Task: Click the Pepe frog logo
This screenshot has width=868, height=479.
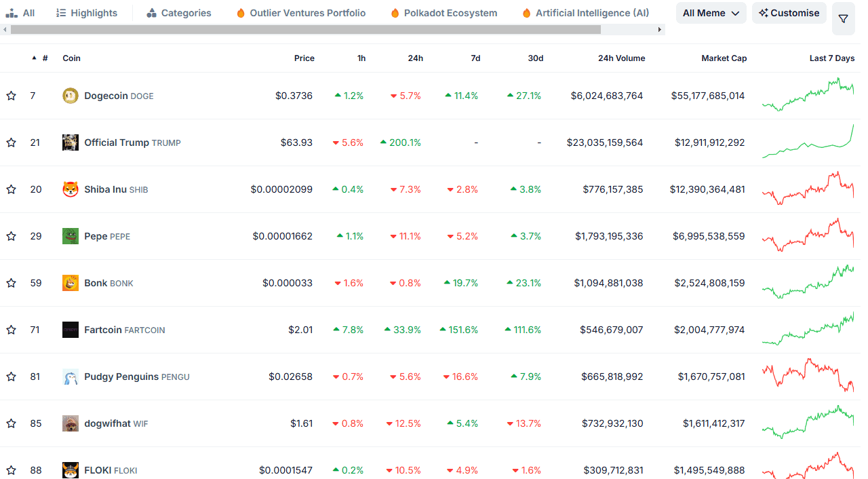Action: tap(71, 236)
